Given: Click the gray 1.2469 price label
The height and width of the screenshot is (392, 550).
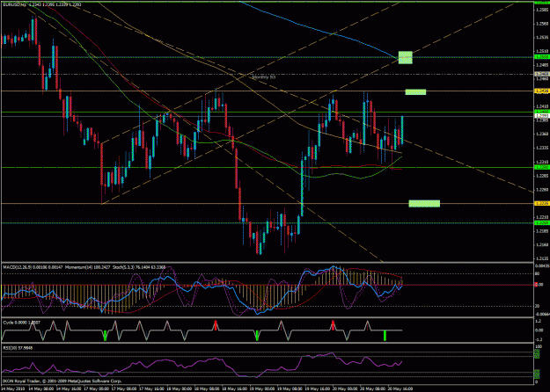Looking at the screenshot, I should (x=541, y=74).
